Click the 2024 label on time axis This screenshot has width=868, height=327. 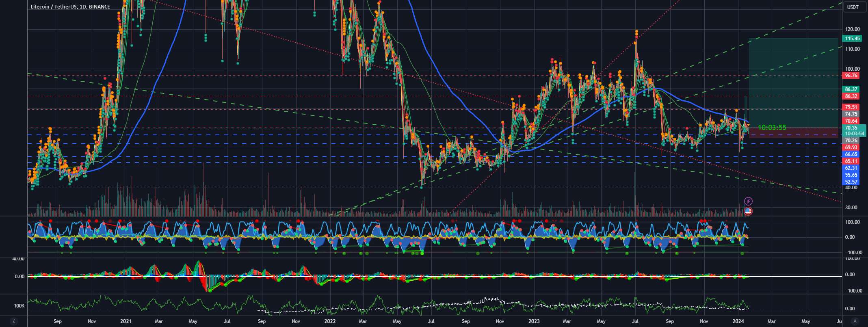point(738,321)
